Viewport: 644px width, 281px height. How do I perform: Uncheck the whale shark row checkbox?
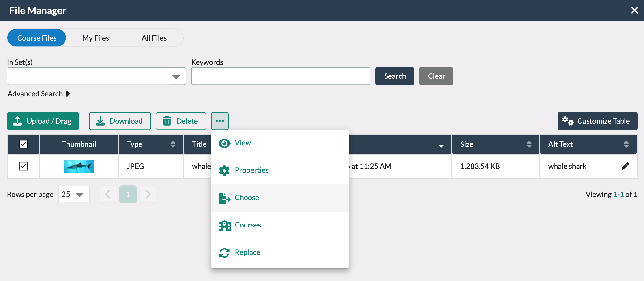point(23,166)
